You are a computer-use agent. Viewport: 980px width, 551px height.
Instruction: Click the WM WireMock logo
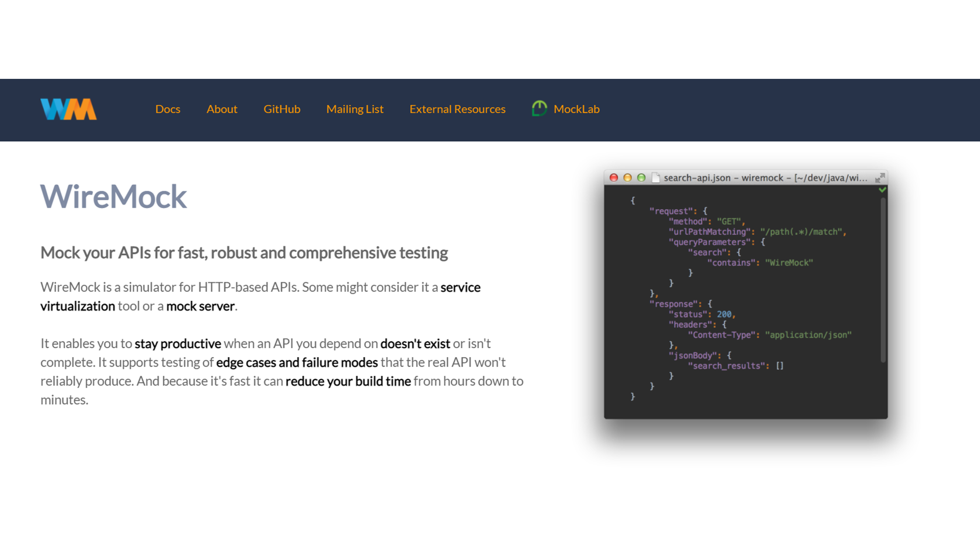pos(69,109)
